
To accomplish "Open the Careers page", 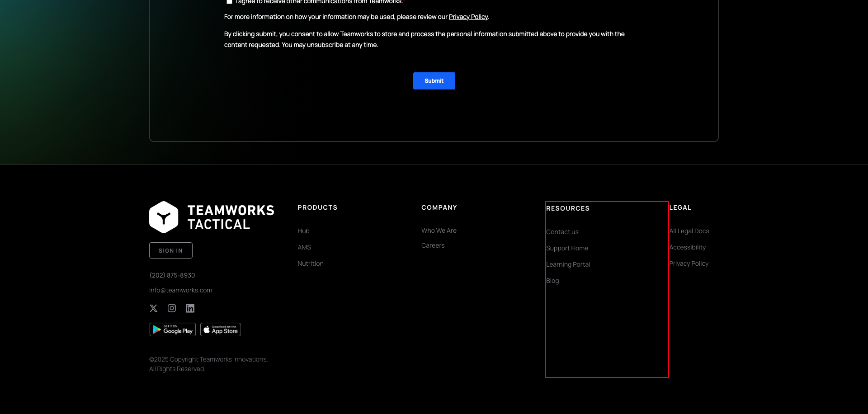I will click(433, 245).
